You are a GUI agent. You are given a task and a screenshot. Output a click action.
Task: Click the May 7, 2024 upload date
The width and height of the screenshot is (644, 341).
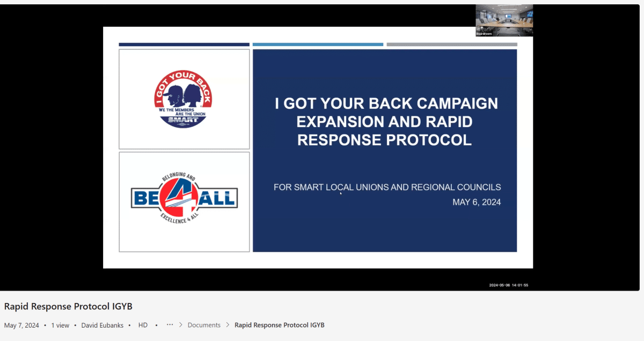(x=21, y=325)
